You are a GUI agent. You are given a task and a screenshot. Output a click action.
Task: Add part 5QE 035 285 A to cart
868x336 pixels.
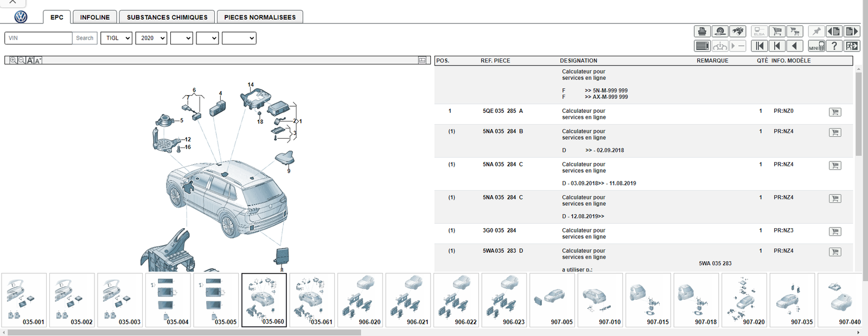tap(835, 112)
